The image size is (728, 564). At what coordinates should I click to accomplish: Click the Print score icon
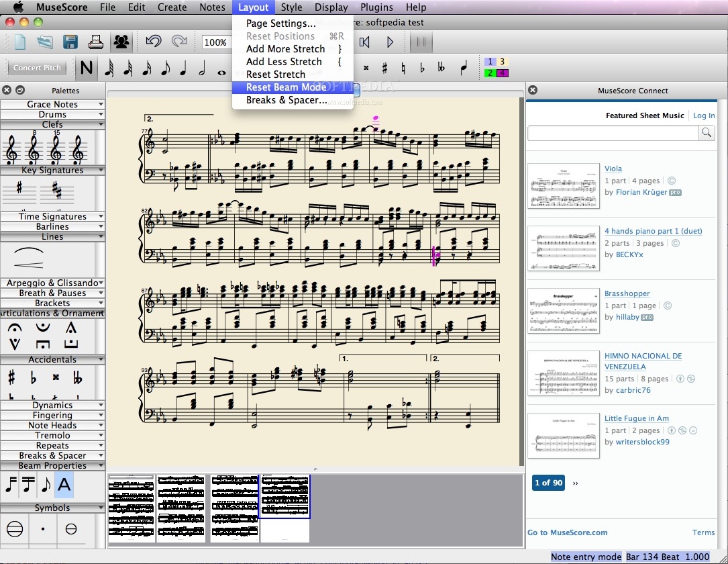[96, 42]
